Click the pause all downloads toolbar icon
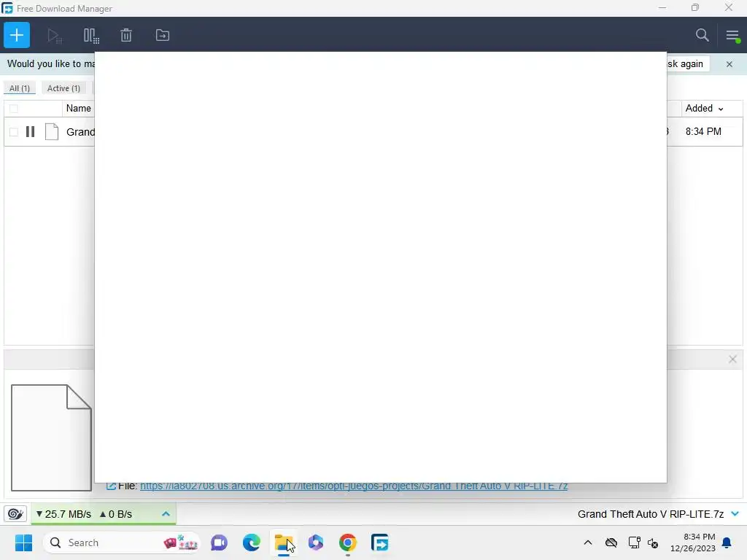 pyautogui.click(x=91, y=36)
